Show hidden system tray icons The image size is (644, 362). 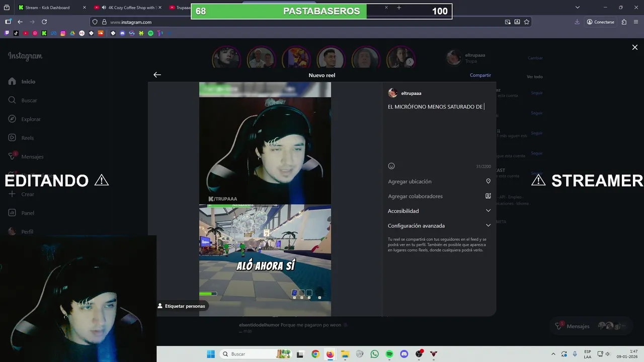click(x=553, y=354)
